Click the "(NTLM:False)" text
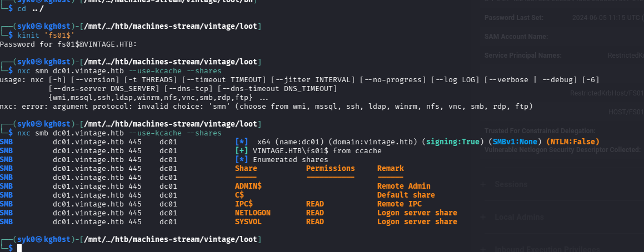Image resolution: width=644 pixels, height=252 pixels. (x=572, y=142)
